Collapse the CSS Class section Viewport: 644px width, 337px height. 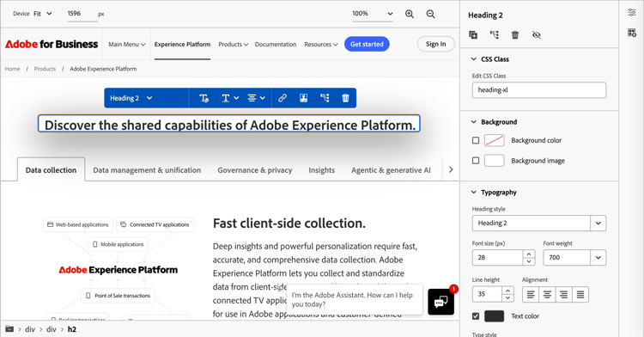473,59
